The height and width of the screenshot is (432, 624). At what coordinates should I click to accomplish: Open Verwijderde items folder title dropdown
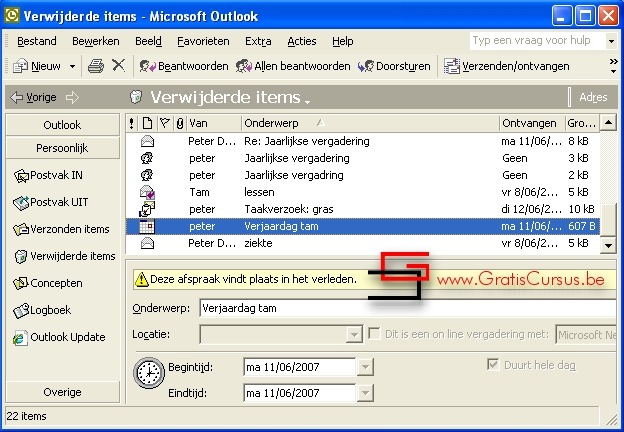click(x=307, y=101)
